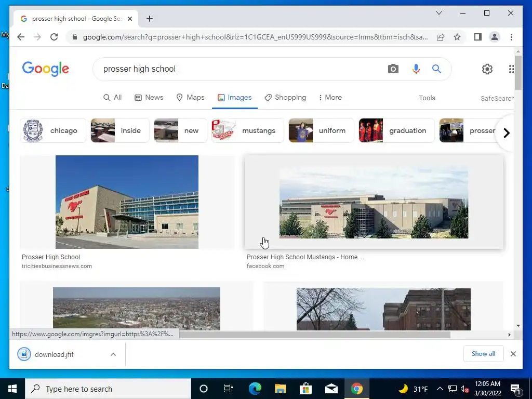Viewport: 532px width, 399px height.
Task: Open downloaded download.jfif file
Action: coord(54,354)
